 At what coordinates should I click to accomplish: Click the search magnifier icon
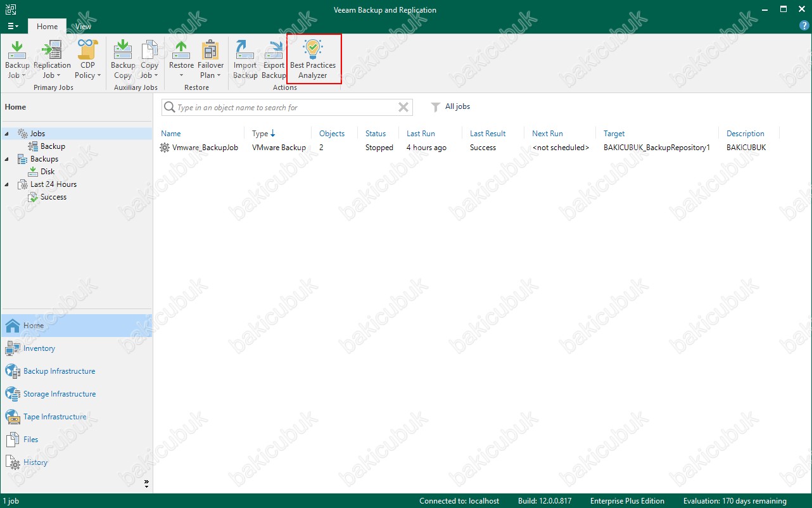169,108
